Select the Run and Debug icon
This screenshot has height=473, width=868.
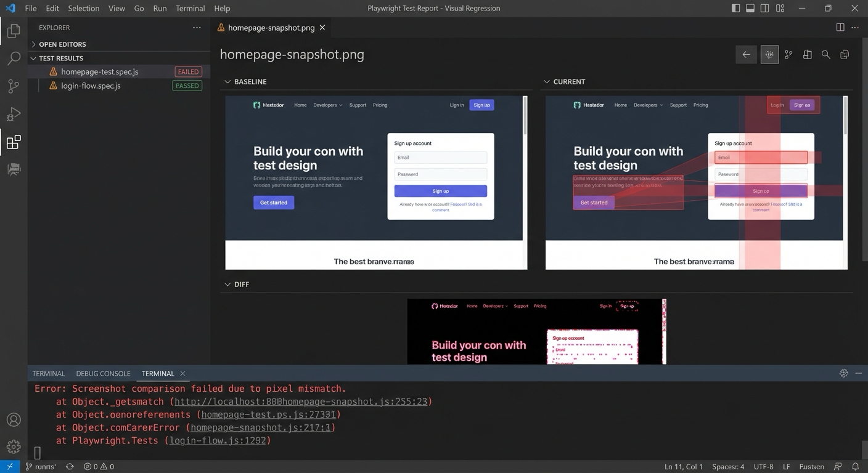pyautogui.click(x=14, y=113)
